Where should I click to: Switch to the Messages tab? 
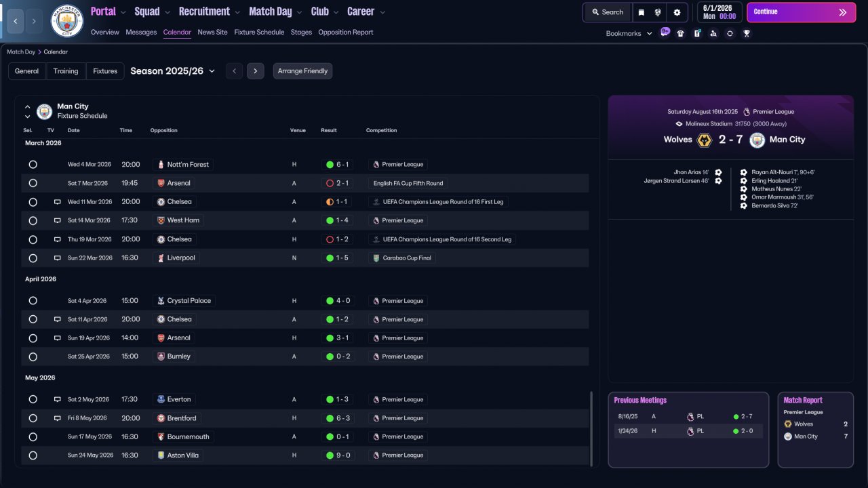coord(141,32)
